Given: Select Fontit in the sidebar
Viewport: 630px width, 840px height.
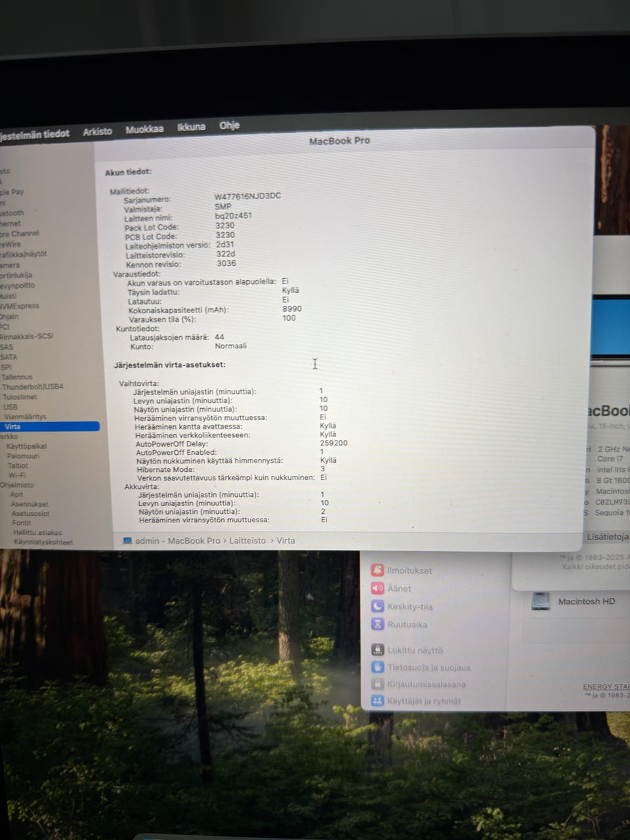Looking at the screenshot, I should coord(22,523).
